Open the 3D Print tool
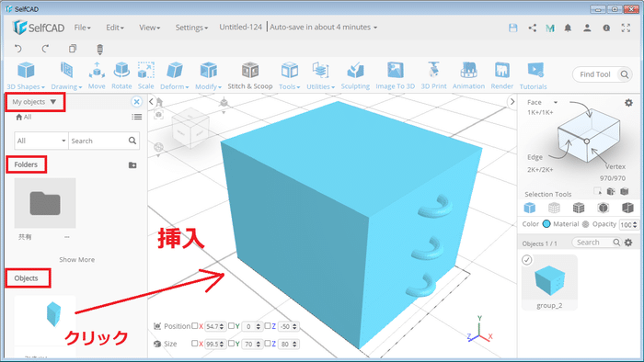 (433, 75)
